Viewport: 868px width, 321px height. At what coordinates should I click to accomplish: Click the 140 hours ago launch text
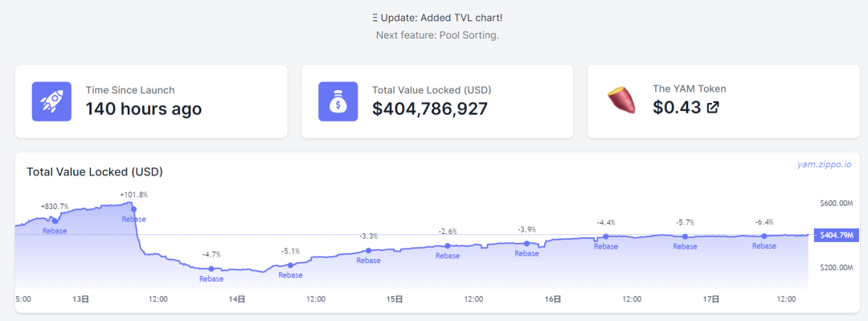click(x=143, y=109)
